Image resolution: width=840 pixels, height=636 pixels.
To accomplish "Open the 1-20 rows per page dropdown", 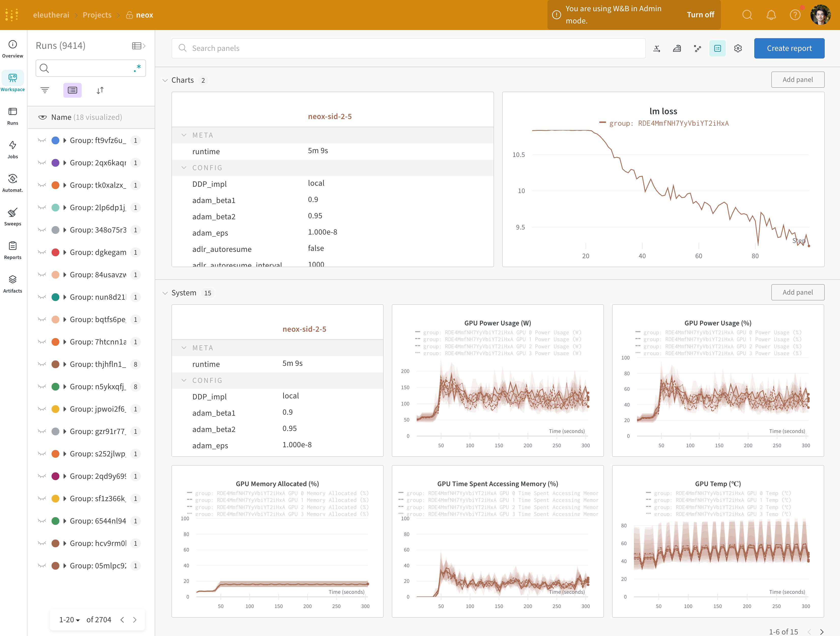I will click(x=69, y=620).
